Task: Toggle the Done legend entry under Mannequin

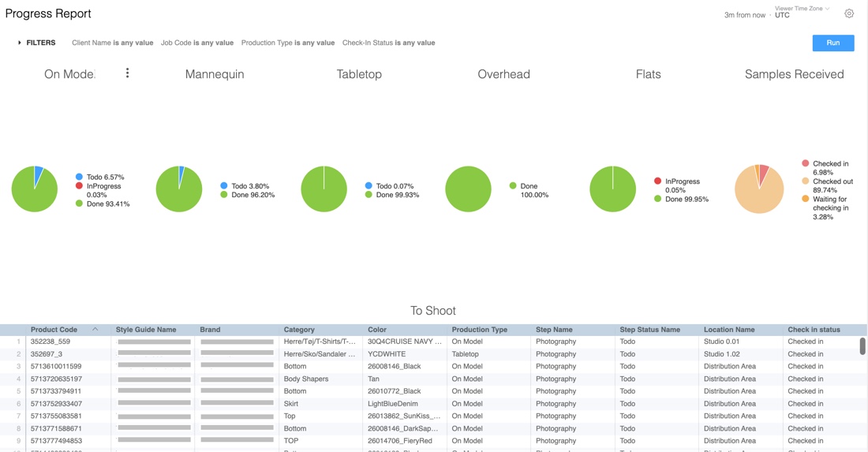Action: point(249,195)
